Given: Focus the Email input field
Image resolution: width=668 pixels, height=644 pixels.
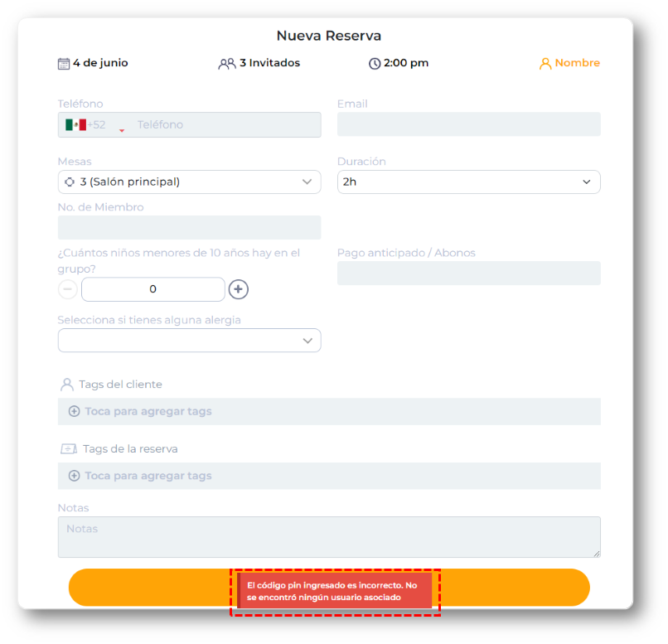Looking at the screenshot, I should [468, 124].
